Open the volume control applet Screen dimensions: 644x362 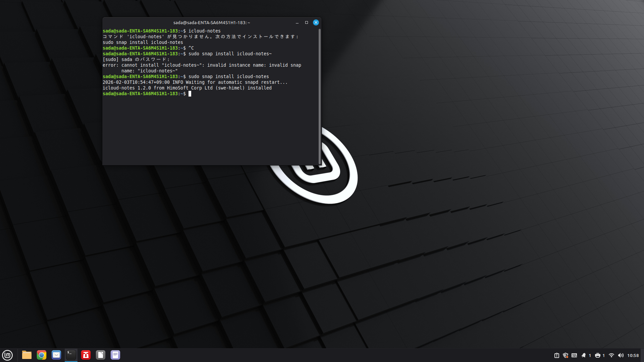point(621,355)
